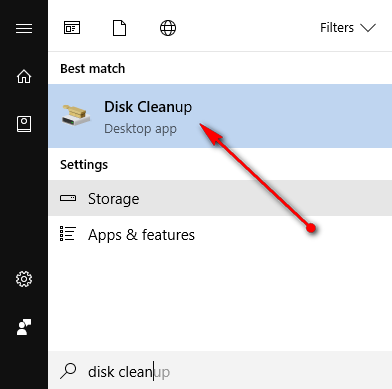Open Apps & features settings result

[x=220, y=234]
